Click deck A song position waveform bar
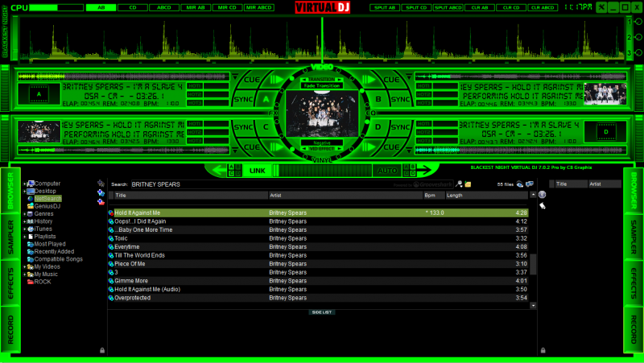The height and width of the screenshot is (363, 644). [x=123, y=76]
